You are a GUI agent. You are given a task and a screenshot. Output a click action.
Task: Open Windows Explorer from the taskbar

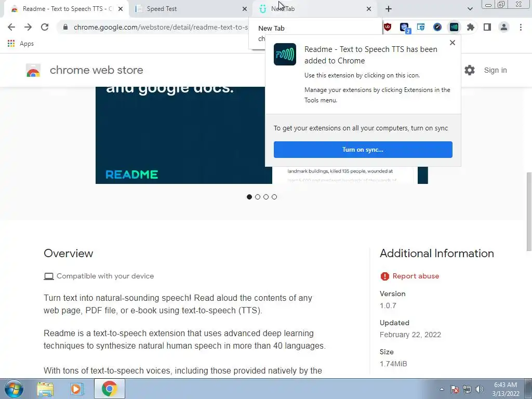tap(45, 389)
